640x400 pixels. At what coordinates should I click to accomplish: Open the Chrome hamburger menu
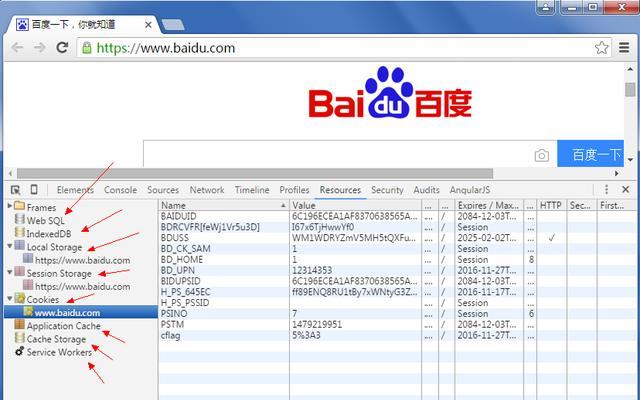point(624,48)
